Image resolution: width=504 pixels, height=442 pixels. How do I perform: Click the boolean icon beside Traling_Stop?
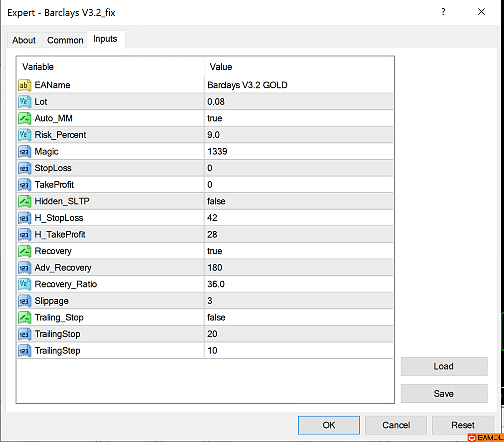click(x=25, y=318)
